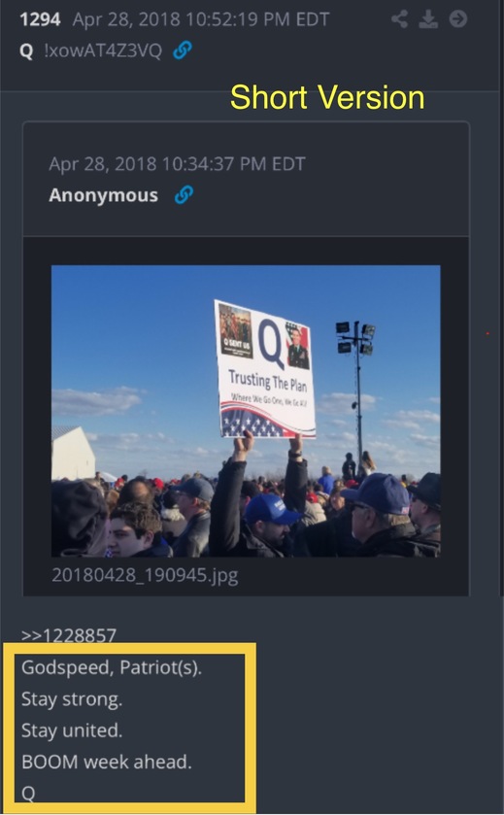
Task: Click the 'BOOM week ahead.' line
Action: click(107, 762)
